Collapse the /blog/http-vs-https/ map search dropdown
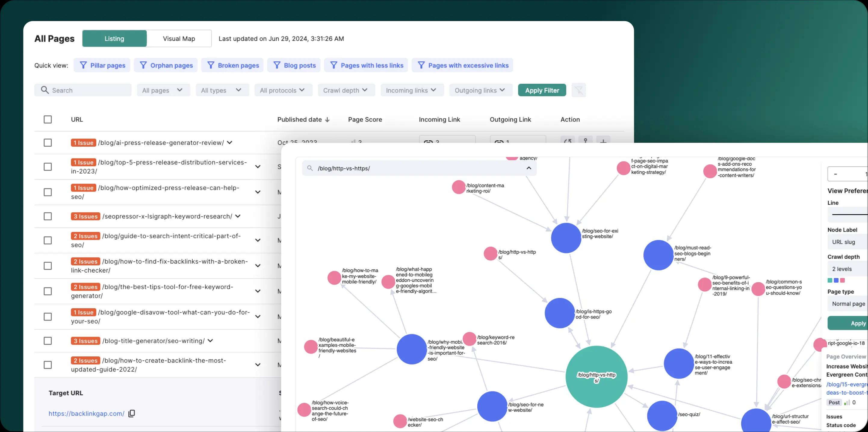Screen dimensions: 868x432 (529, 168)
